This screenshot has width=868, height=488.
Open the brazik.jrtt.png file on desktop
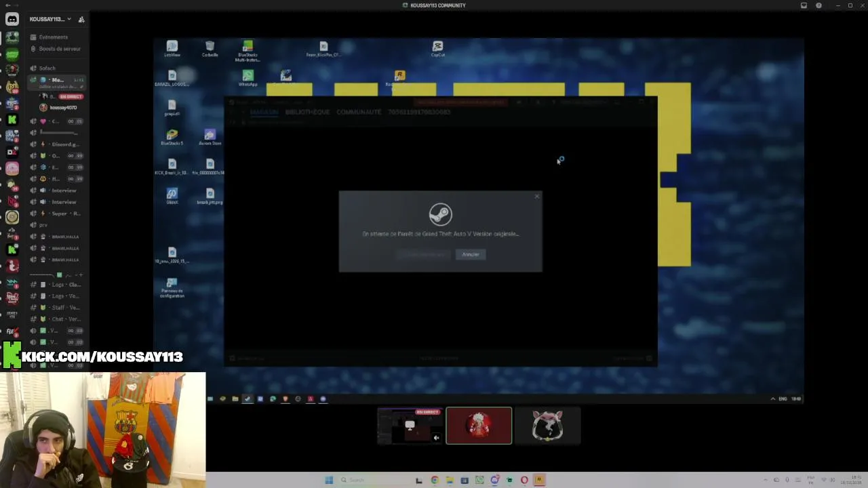pyautogui.click(x=210, y=196)
